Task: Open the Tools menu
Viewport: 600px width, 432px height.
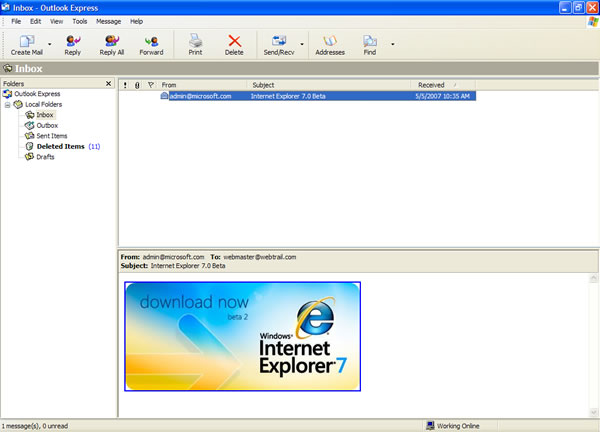Action: click(80, 21)
